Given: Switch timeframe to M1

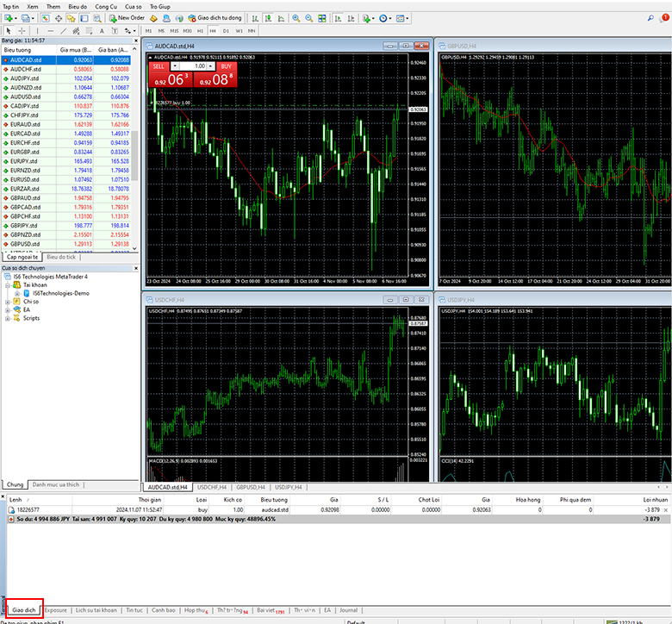Looking at the screenshot, I should 148,31.
